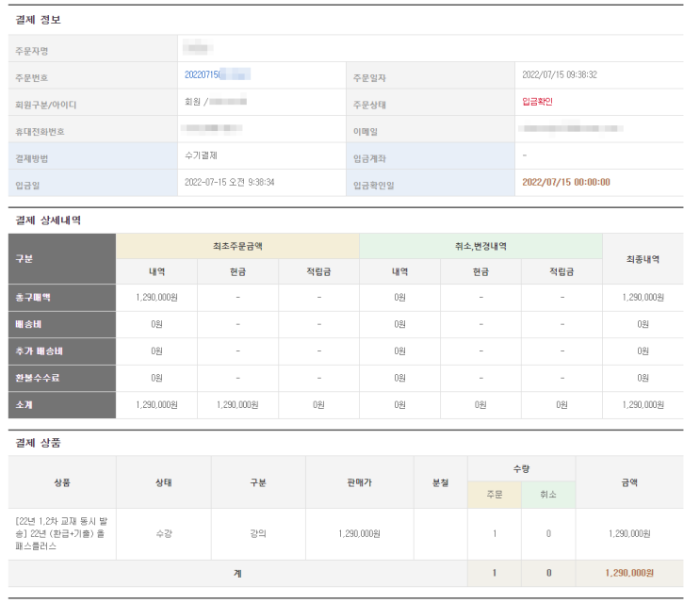The width and height of the screenshot is (700, 603).
Task: Click 현금 sub-header under 취소,변경내역
Action: coord(480,271)
